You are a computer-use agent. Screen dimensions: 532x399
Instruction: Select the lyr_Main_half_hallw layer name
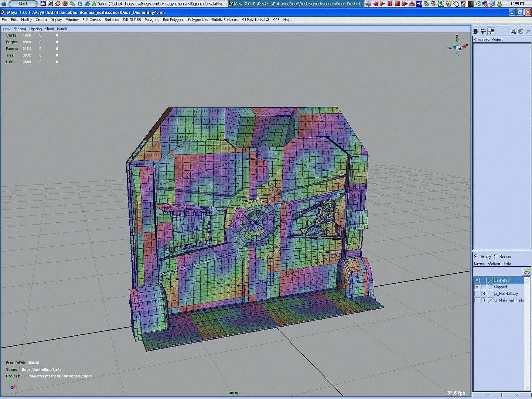coord(509,300)
